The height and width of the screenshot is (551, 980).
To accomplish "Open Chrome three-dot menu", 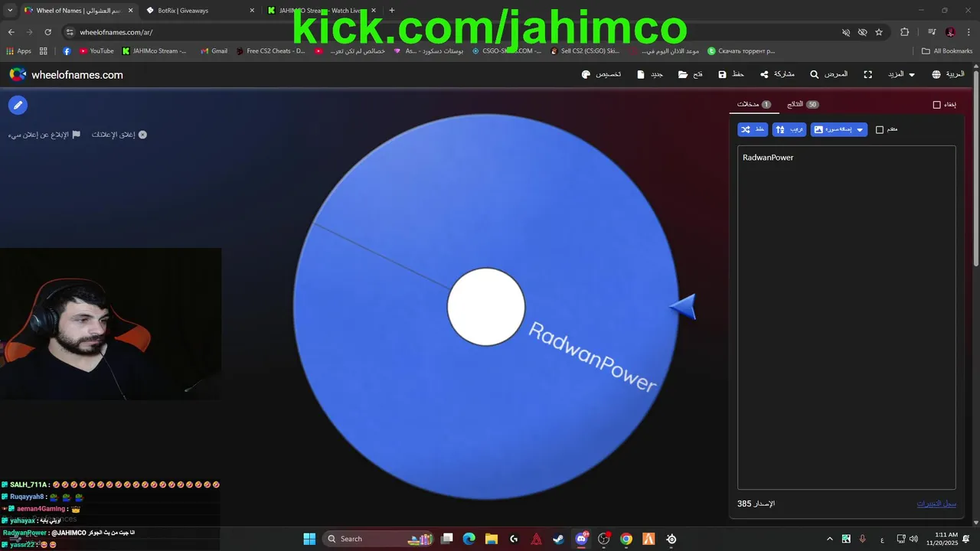I will [x=969, y=32].
